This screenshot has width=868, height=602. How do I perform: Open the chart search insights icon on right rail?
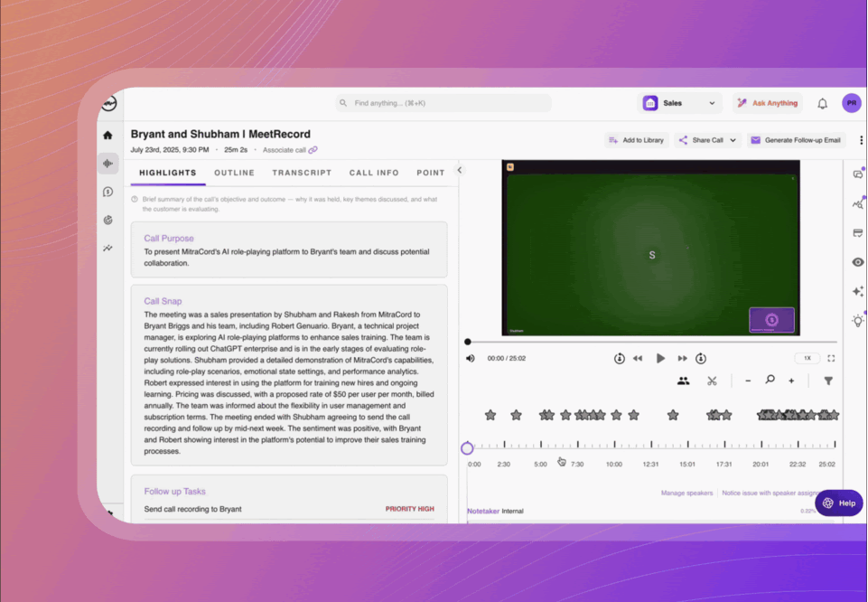(x=858, y=203)
